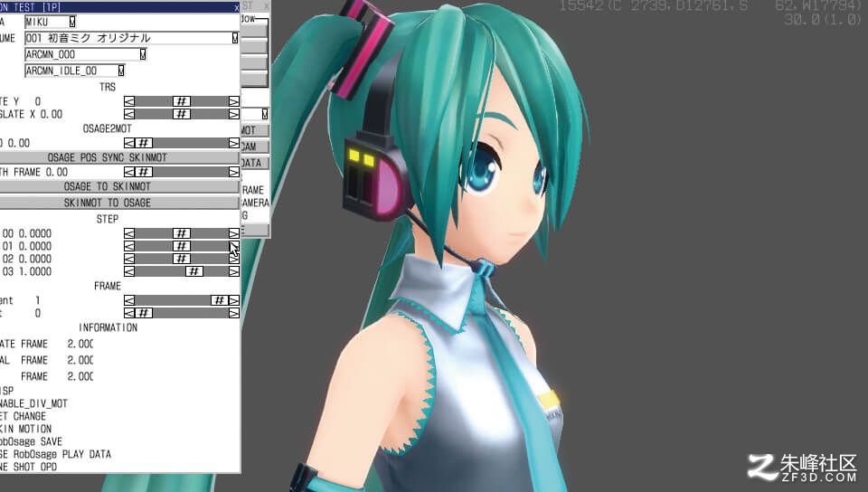Click the FRAME 'ent 1' slider thumb
868x492 pixels.
[220, 300]
